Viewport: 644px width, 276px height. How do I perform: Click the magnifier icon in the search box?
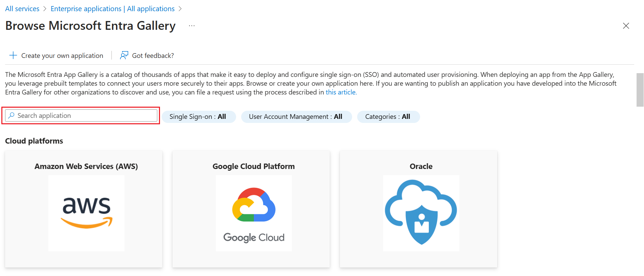tap(11, 115)
